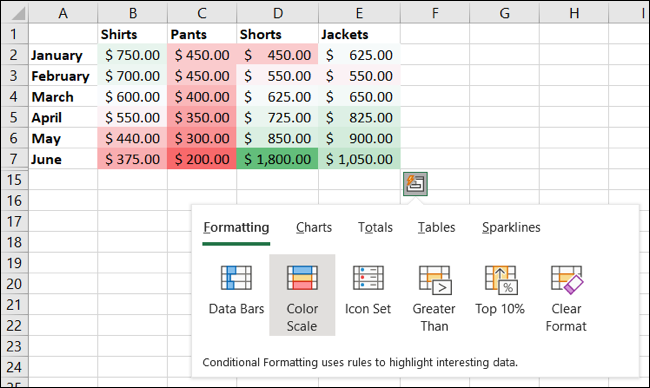
Task: Click the red $200.00 Pants cell
Action: (202, 159)
